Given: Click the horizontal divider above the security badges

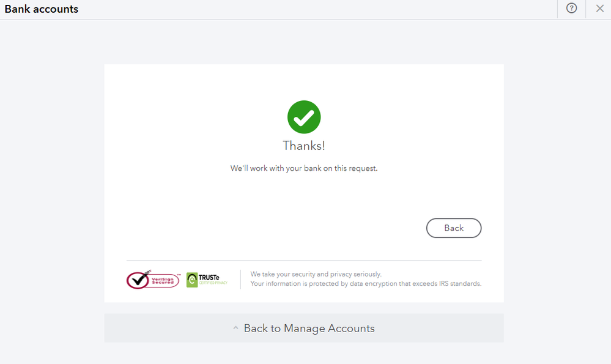Looking at the screenshot, I should coord(304,261).
